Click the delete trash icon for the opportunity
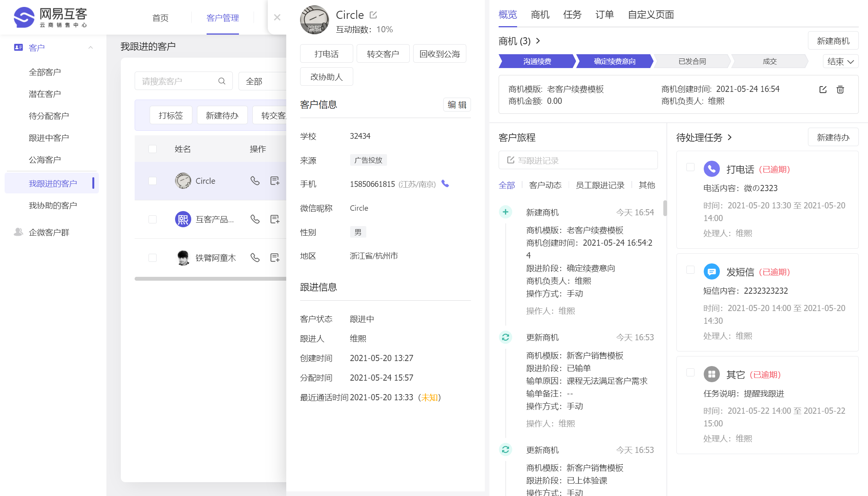This screenshot has width=868, height=496. coord(840,90)
